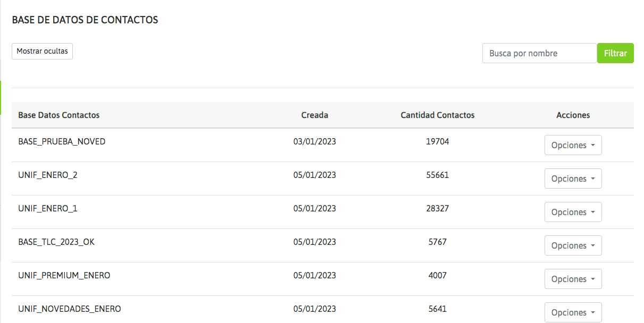Click the Creada column header

315,115
